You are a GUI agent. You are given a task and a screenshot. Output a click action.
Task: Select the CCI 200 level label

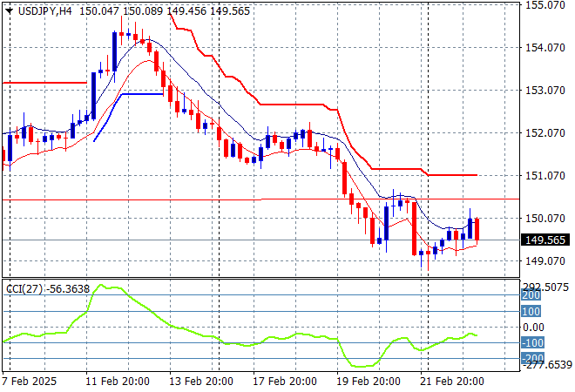(x=532, y=295)
